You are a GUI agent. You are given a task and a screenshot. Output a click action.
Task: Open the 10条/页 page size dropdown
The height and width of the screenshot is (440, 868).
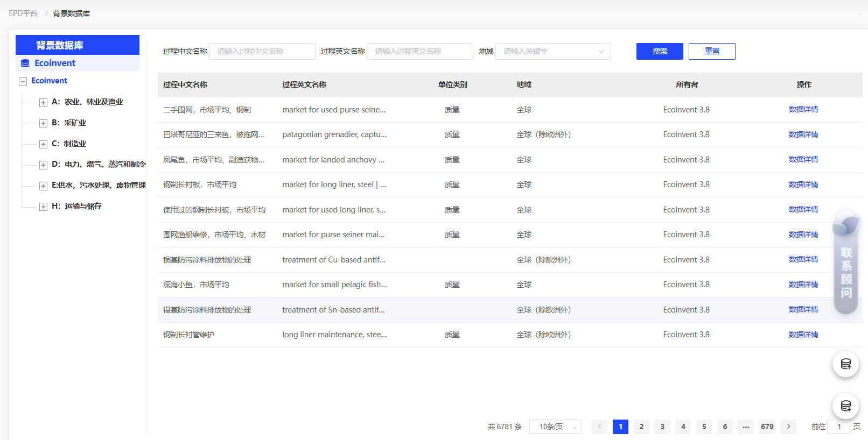555,427
